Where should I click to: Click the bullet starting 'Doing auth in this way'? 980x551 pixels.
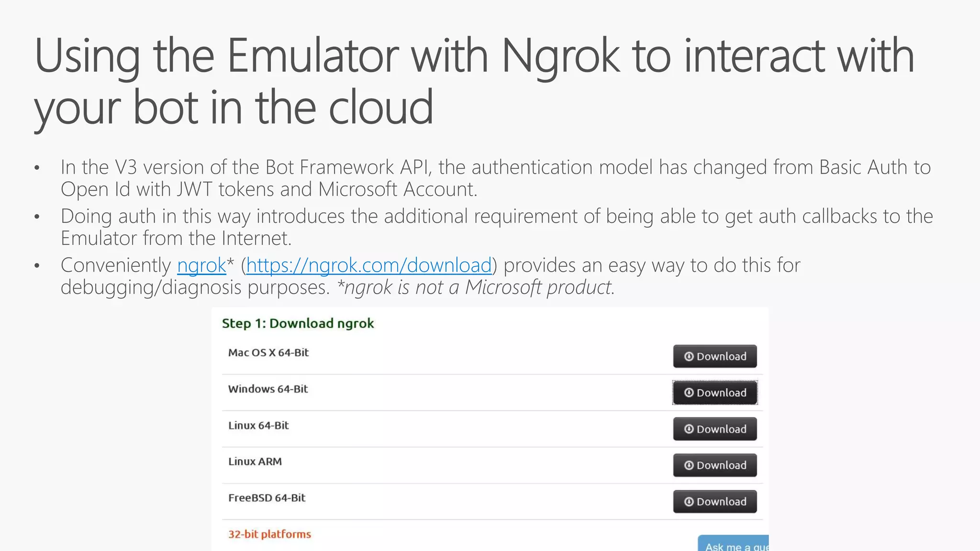[497, 227]
